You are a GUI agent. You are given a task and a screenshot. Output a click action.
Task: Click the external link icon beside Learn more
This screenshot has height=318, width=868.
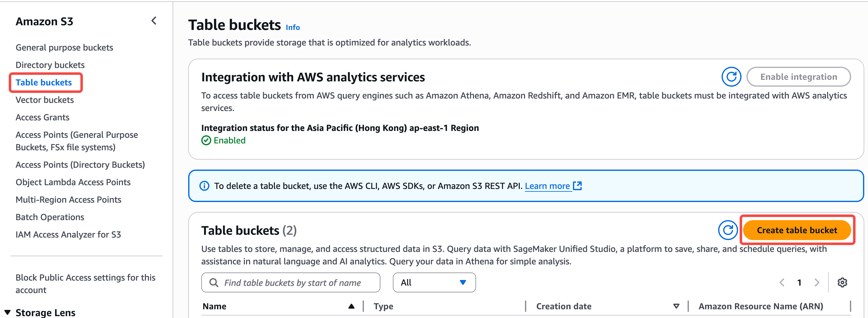click(577, 186)
